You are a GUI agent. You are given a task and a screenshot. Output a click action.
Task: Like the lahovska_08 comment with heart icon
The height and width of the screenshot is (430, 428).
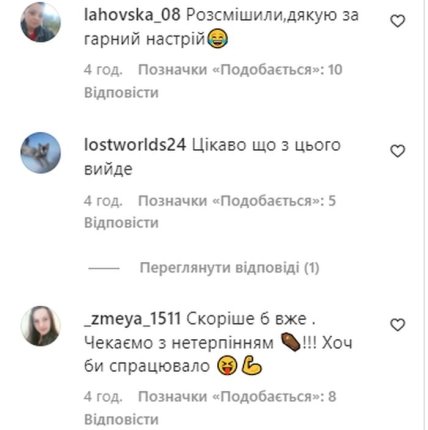pos(397,22)
